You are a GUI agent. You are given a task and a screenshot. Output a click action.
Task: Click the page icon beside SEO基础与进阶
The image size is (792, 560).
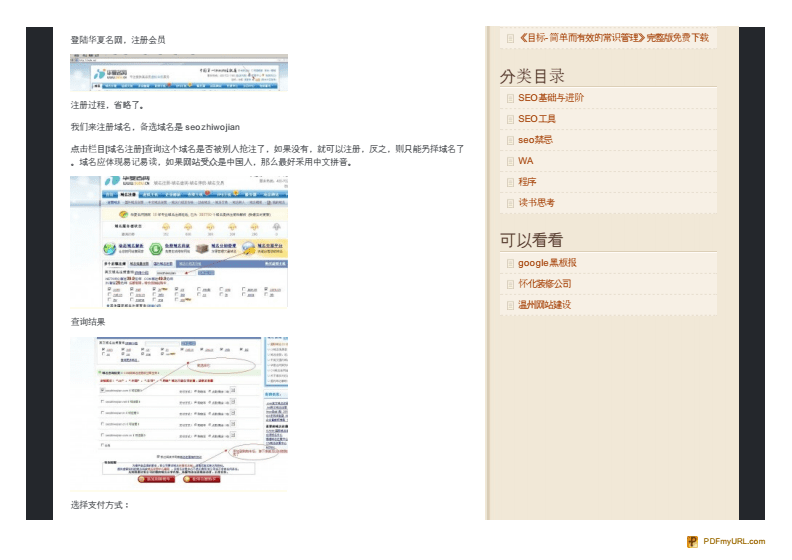510,98
